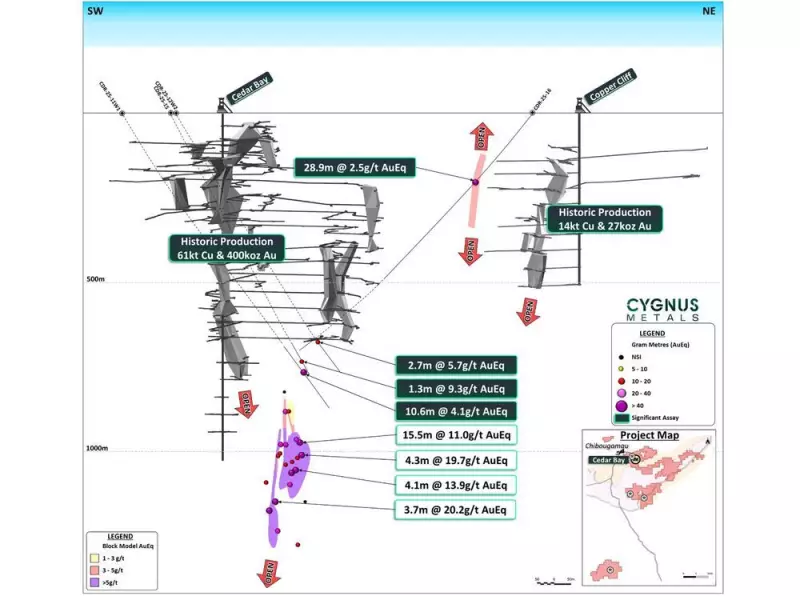This screenshot has height=600, width=800.
Task: Select the Cedar Bay label on Project Map
Action: coord(609,460)
